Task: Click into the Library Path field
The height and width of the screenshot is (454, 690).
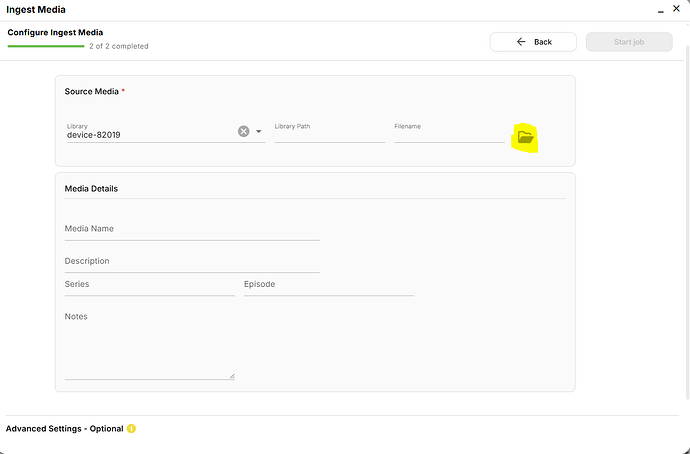Action: click(x=329, y=133)
